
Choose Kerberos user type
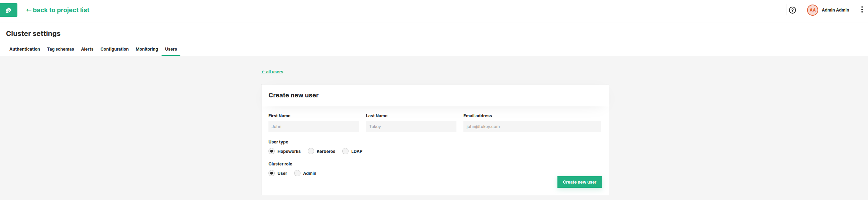point(311,151)
